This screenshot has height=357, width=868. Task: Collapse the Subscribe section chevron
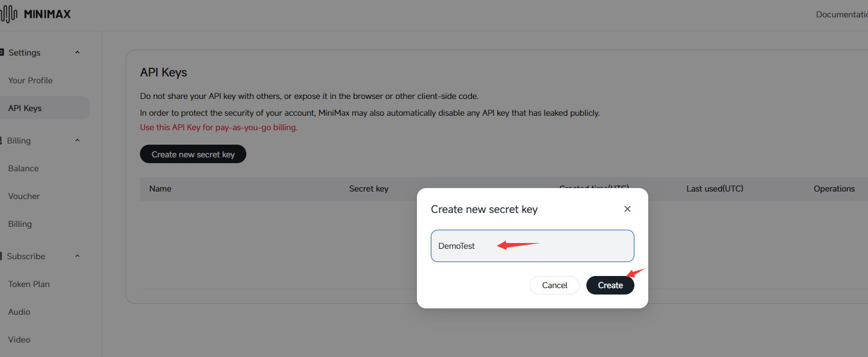click(77, 256)
